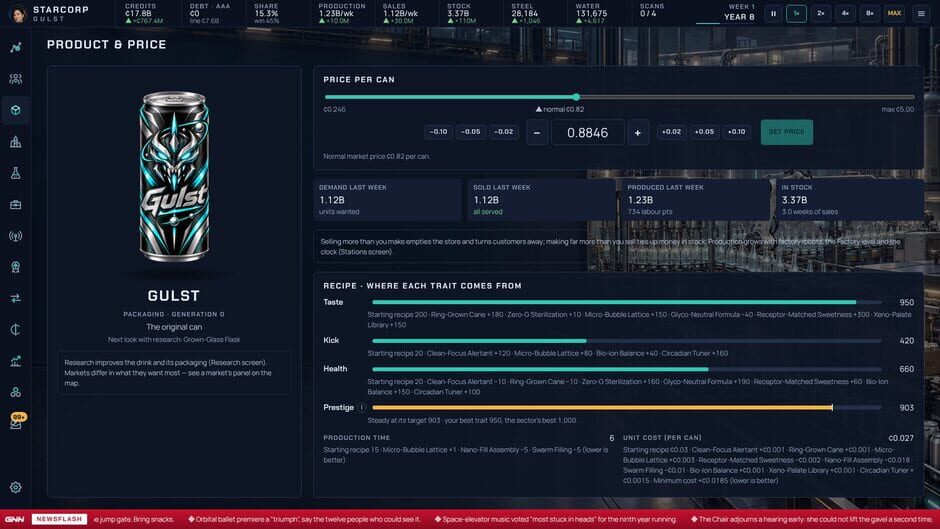This screenshot has height=529, width=940.
Task: Click the Produced Last Week card
Action: 695,199
